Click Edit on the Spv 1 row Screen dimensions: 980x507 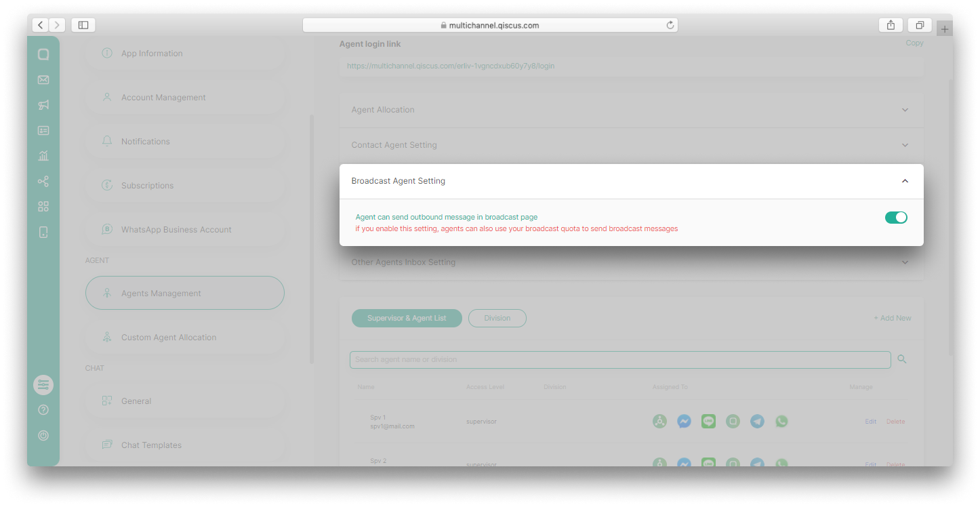870,421
